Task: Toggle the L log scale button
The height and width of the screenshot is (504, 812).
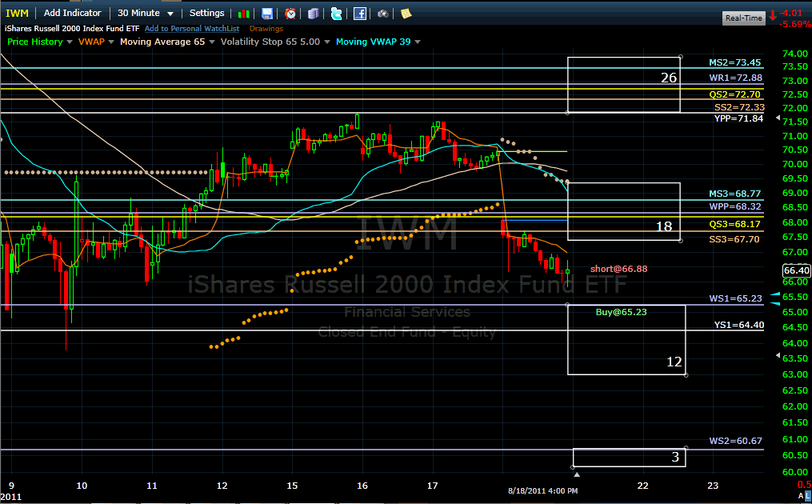Action: [x=806, y=496]
